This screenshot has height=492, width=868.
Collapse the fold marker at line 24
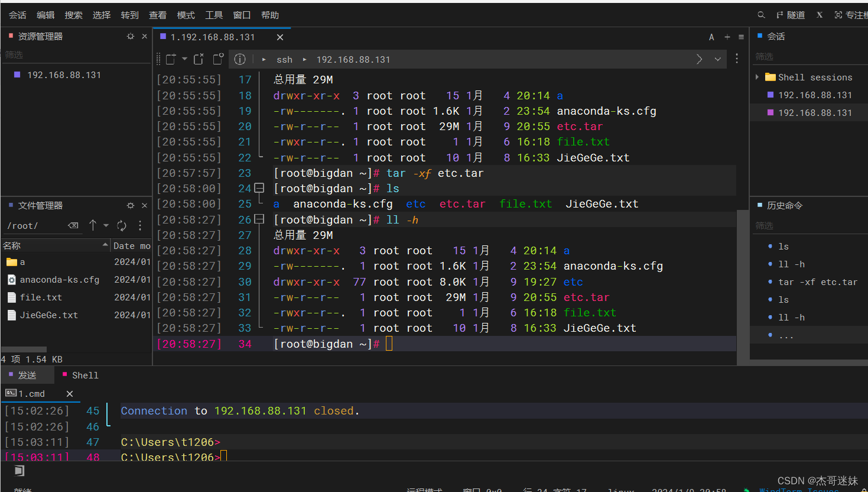point(258,188)
